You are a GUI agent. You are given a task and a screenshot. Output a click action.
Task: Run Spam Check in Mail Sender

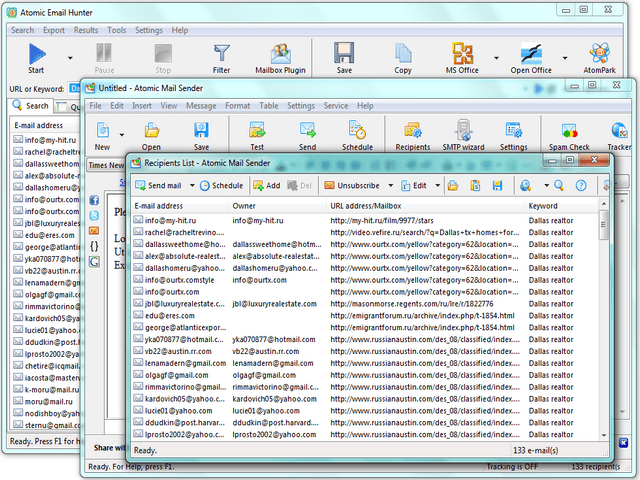click(x=568, y=135)
